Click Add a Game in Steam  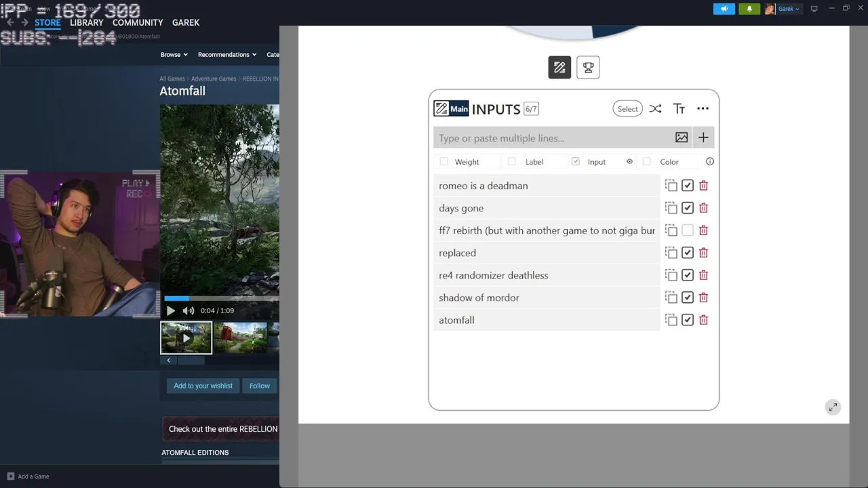tap(28, 476)
